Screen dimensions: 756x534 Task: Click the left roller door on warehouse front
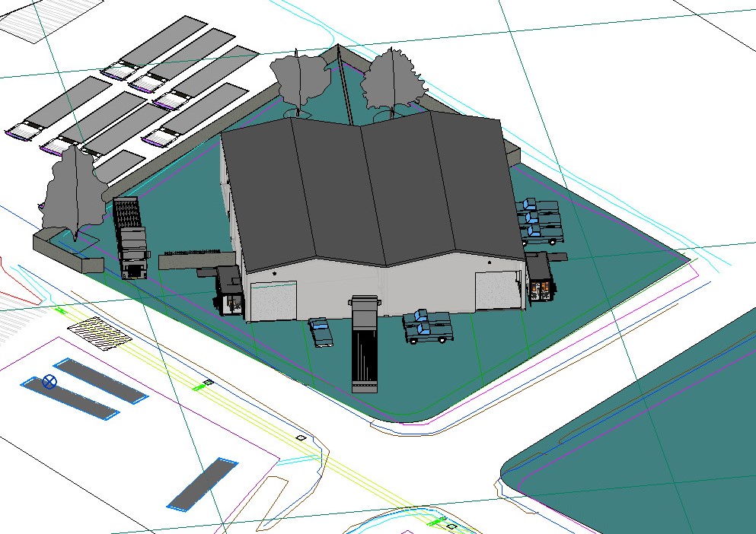click(273, 300)
